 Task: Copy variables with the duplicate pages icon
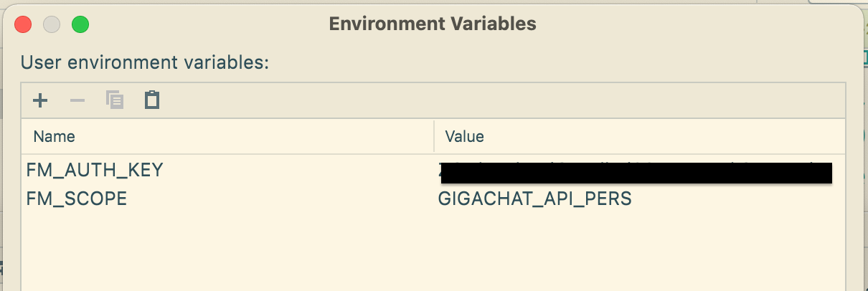(115, 100)
